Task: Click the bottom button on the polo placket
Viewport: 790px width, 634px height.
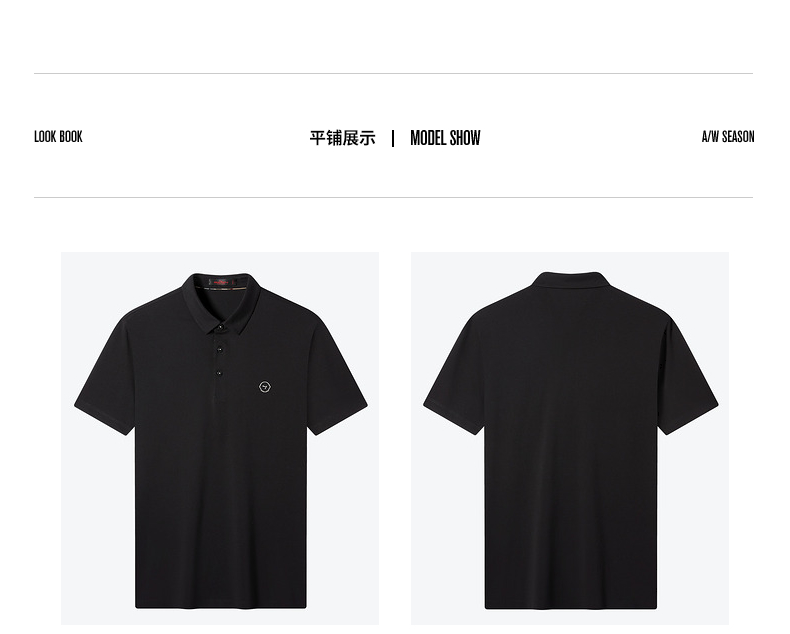Action: (x=219, y=373)
